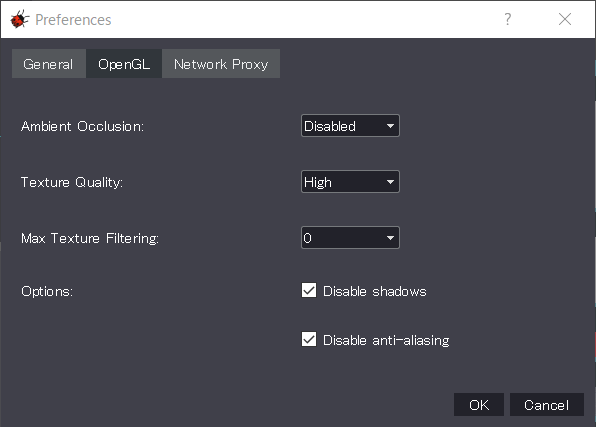Click the 'Disable anti-aliasing' label text

tap(386, 340)
